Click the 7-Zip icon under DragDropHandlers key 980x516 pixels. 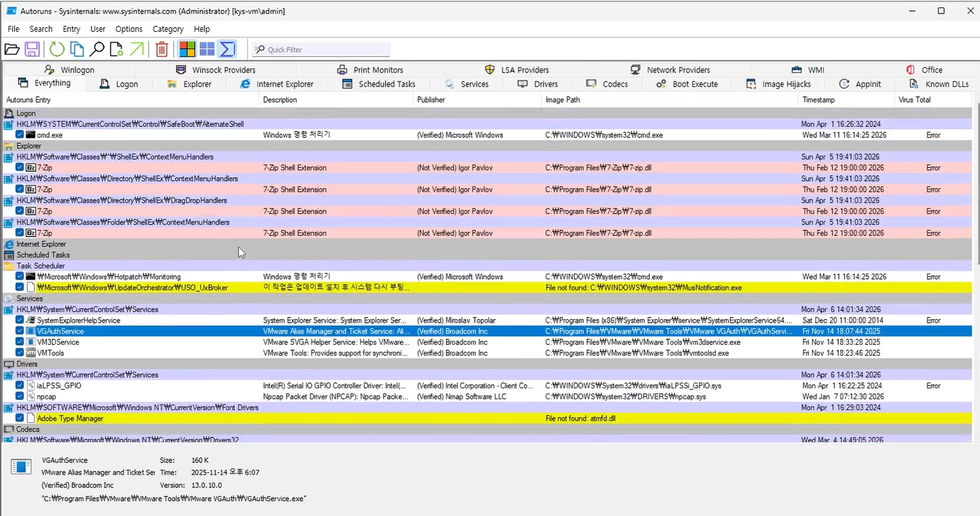tap(31, 211)
